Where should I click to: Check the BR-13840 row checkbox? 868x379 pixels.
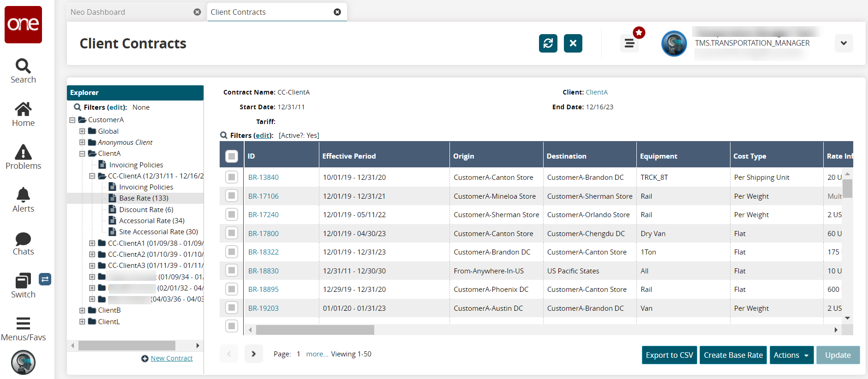coord(232,177)
